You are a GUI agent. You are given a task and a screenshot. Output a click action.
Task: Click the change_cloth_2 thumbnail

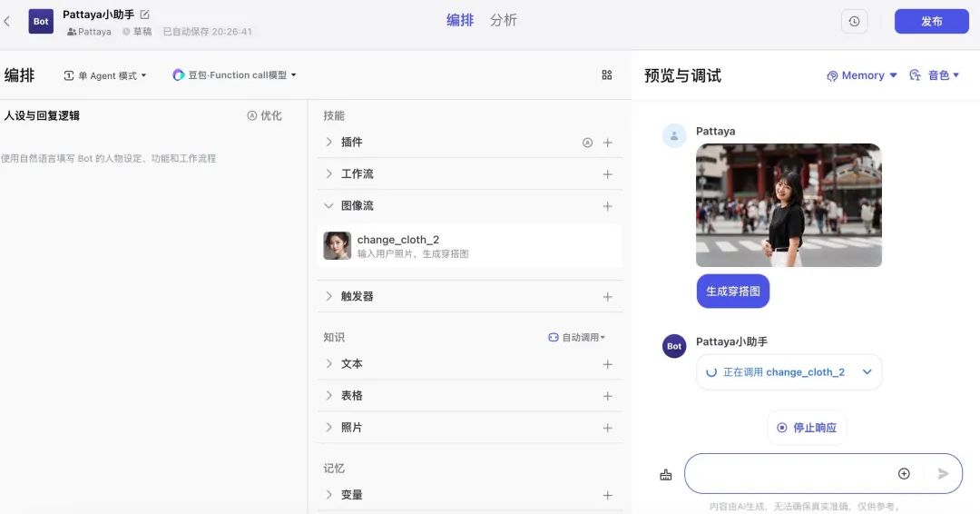pyautogui.click(x=337, y=246)
